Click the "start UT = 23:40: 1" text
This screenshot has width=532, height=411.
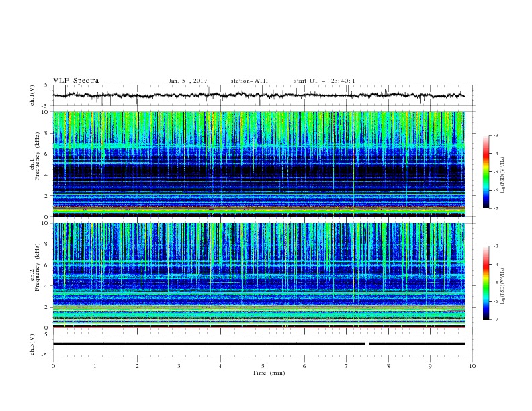pos(324,81)
